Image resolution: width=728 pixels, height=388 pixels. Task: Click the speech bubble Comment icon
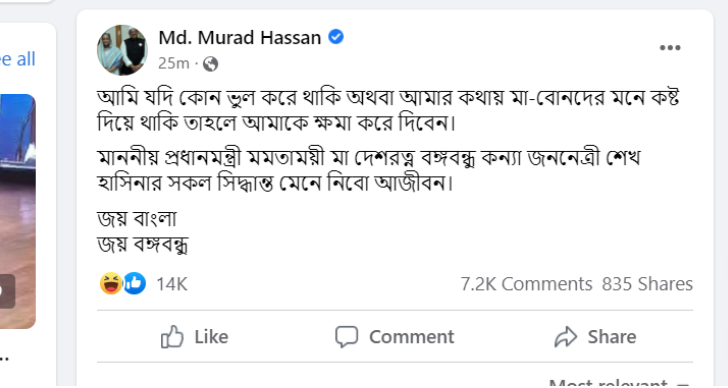(347, 336)
